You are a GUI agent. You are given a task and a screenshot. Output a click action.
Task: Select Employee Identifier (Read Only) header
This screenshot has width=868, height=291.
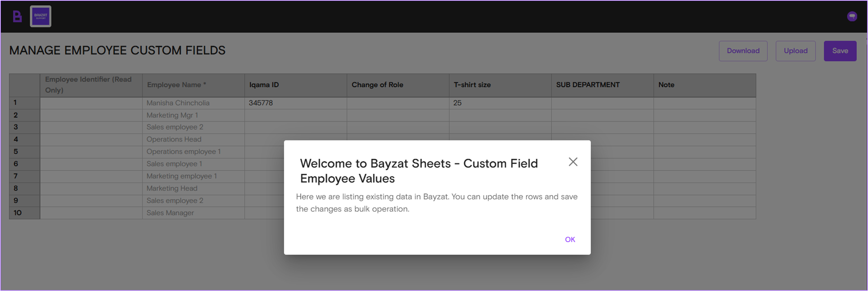tap(91, 85)
